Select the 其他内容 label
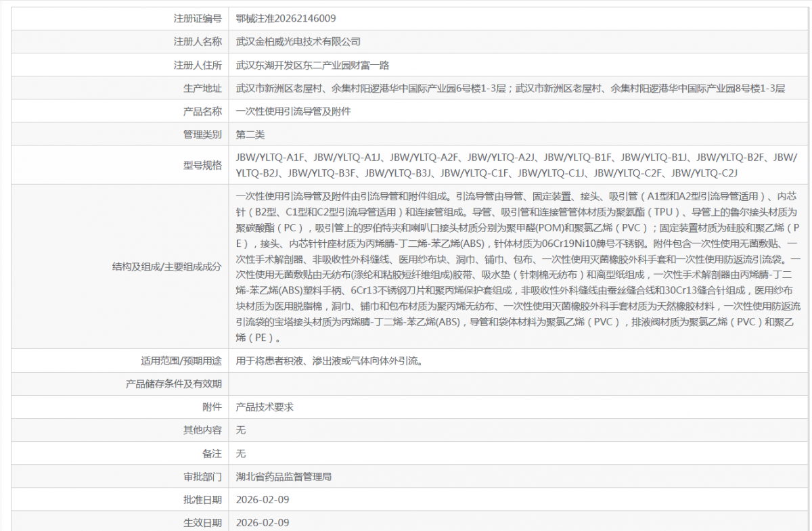 202,430
